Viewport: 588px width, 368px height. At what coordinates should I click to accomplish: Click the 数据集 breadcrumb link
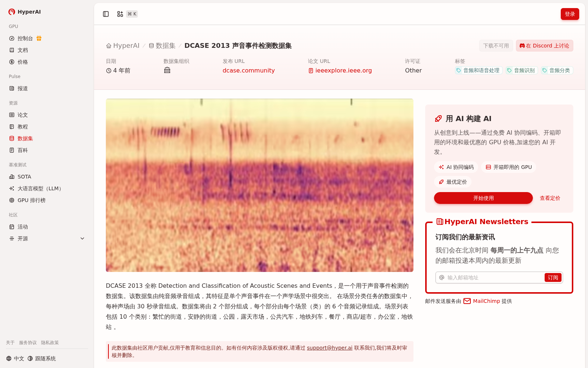coord(162,46)
